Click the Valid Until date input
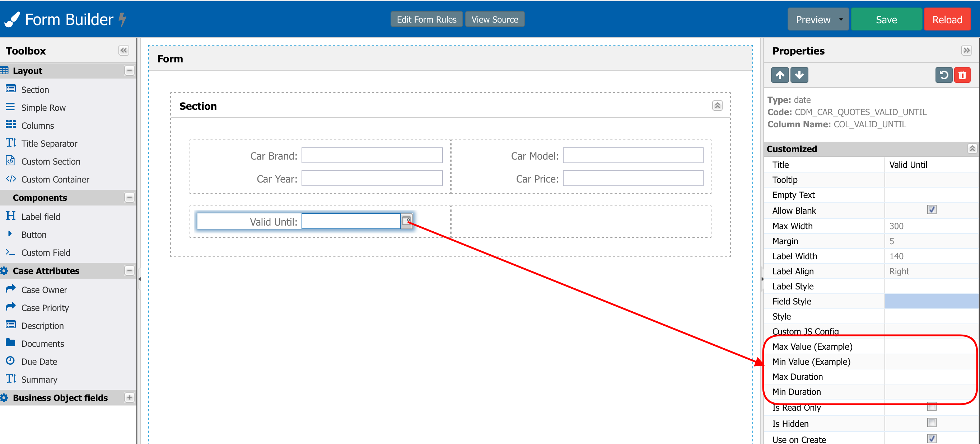Screen dimensions: 980x444 (351, 221)
